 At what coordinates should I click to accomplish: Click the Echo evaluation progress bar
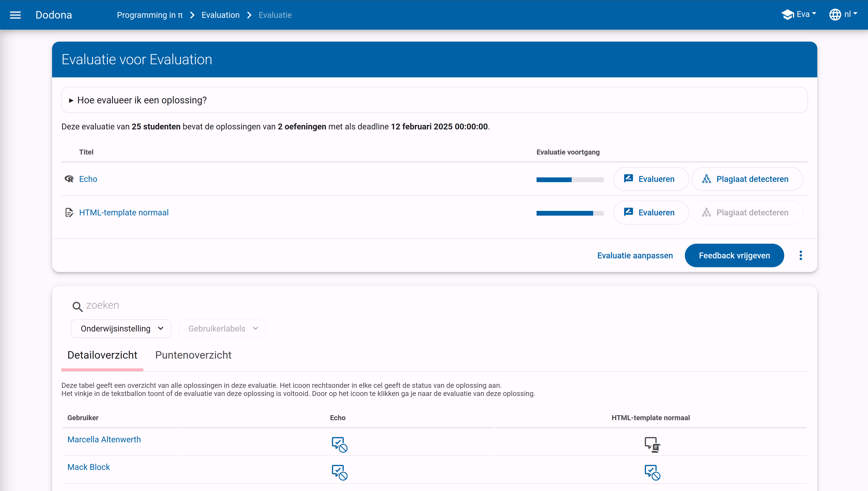(570, 180)
